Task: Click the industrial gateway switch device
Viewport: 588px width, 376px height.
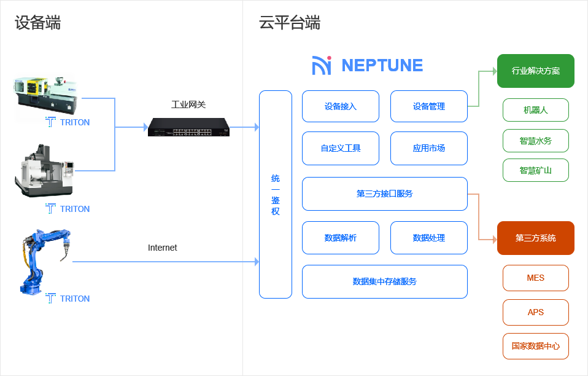Action: point(188,127)
